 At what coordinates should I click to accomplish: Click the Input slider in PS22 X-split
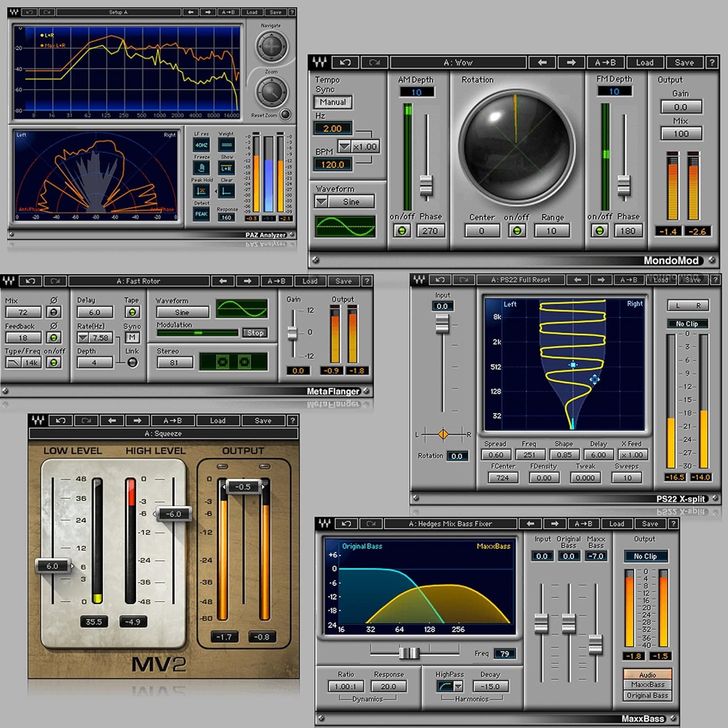coord(443,323)
